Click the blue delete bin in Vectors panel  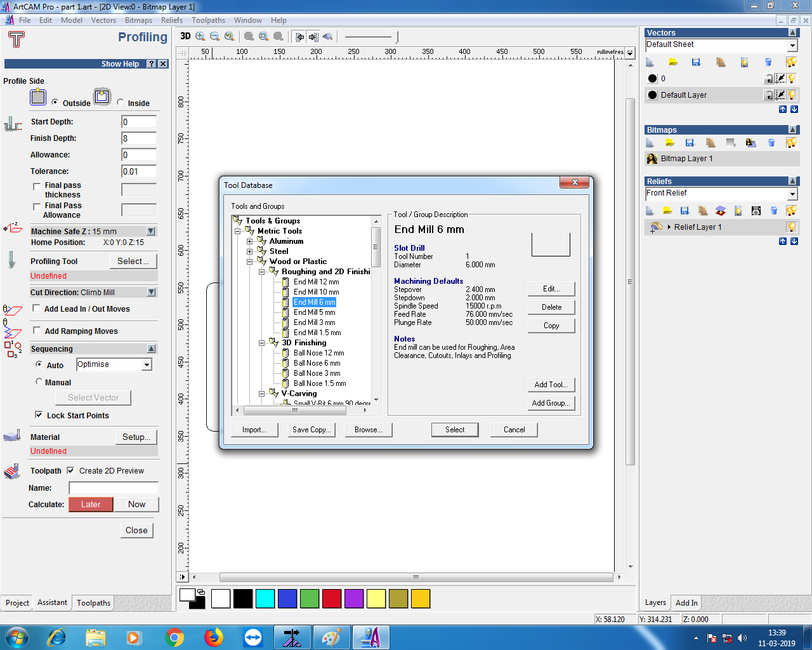tap(768, 62)
